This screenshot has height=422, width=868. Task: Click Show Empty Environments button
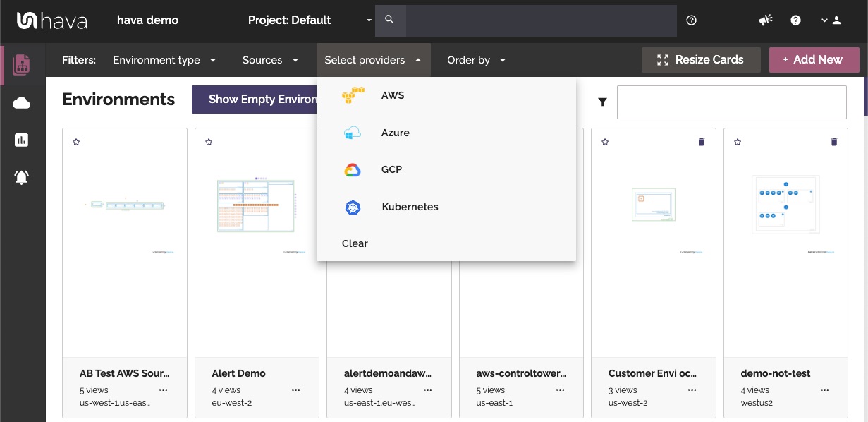pyautogui.click(x=255, y=100)
